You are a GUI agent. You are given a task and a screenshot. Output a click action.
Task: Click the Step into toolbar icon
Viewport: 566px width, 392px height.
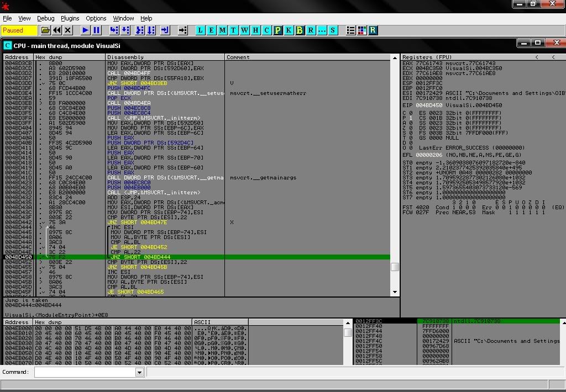(x=114, y=30)
